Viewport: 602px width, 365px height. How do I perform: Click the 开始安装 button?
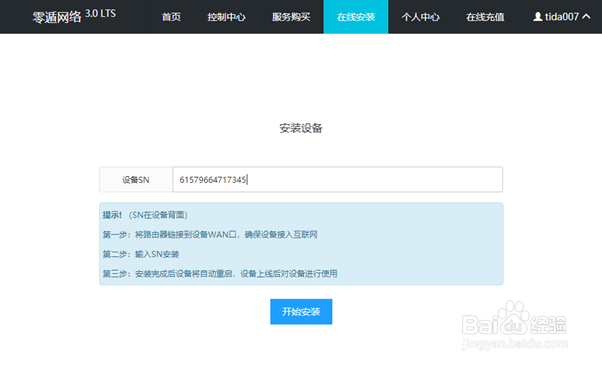(x=301, y=312)
